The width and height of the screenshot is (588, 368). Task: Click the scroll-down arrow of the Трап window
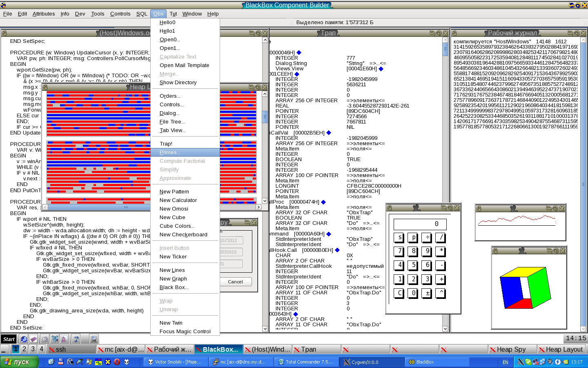[x=445, y=329]
